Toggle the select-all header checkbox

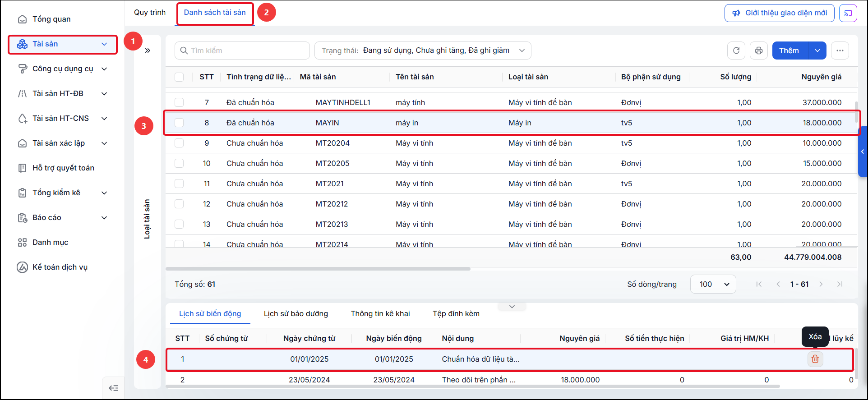point(179,77)
